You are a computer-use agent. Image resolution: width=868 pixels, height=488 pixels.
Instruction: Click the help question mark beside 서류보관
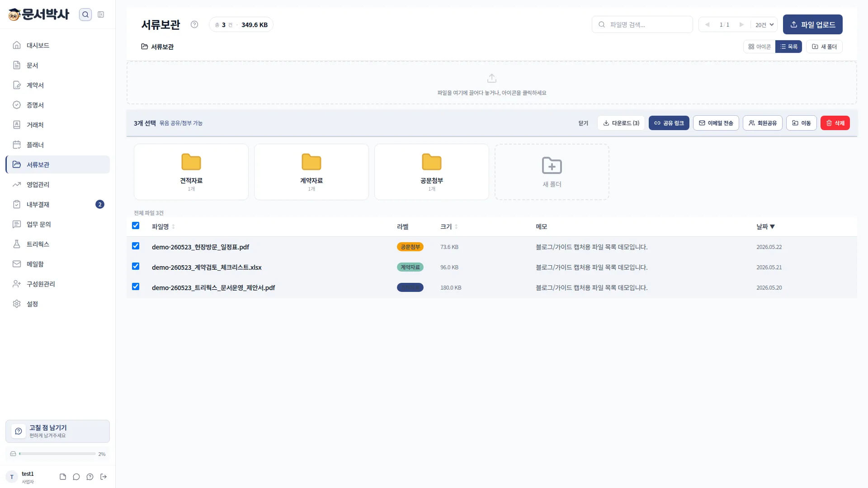tap(194, 24)
